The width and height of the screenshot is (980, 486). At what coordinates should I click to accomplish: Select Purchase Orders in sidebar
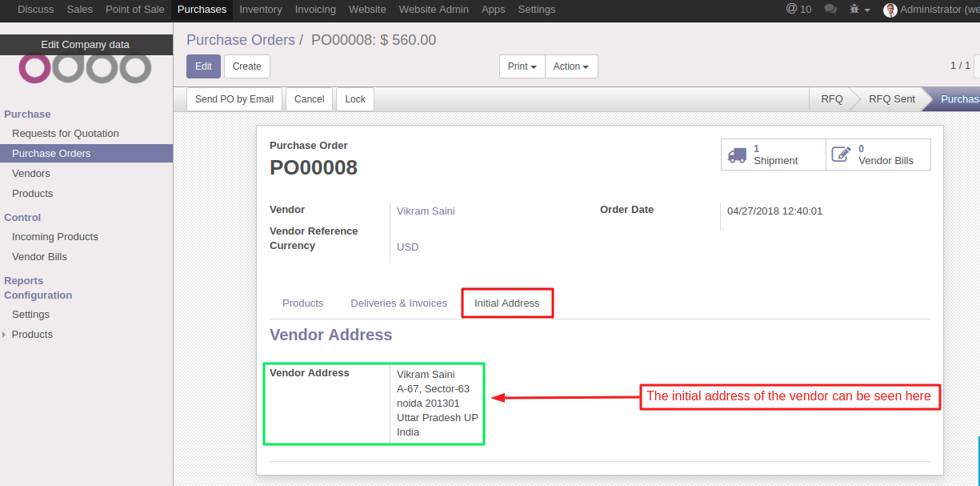(86, 154)
